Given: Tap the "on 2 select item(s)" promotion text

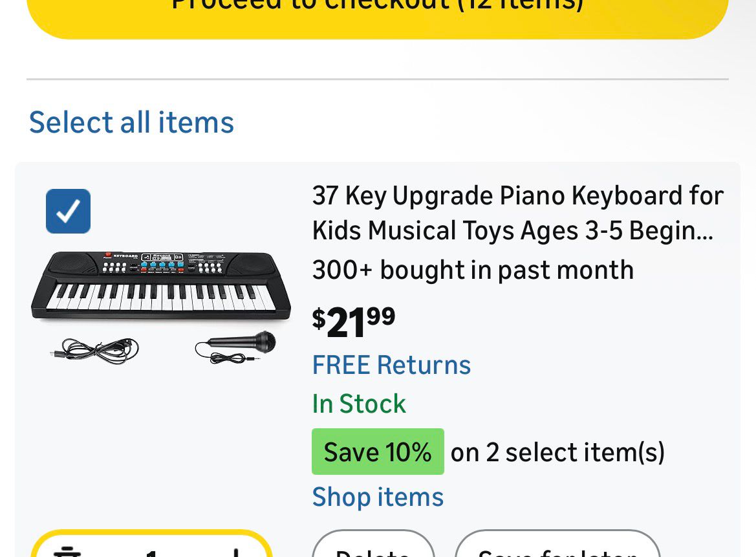Looking at the screenshot, I should [x=557, y=452].
